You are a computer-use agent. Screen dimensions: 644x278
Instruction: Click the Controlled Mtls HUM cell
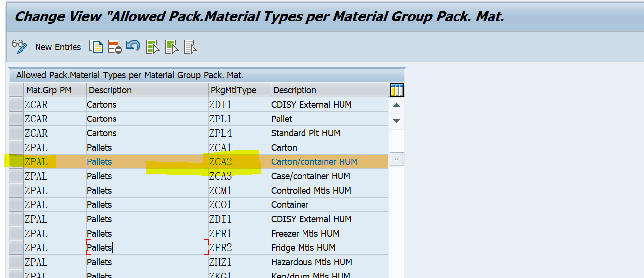330,191
